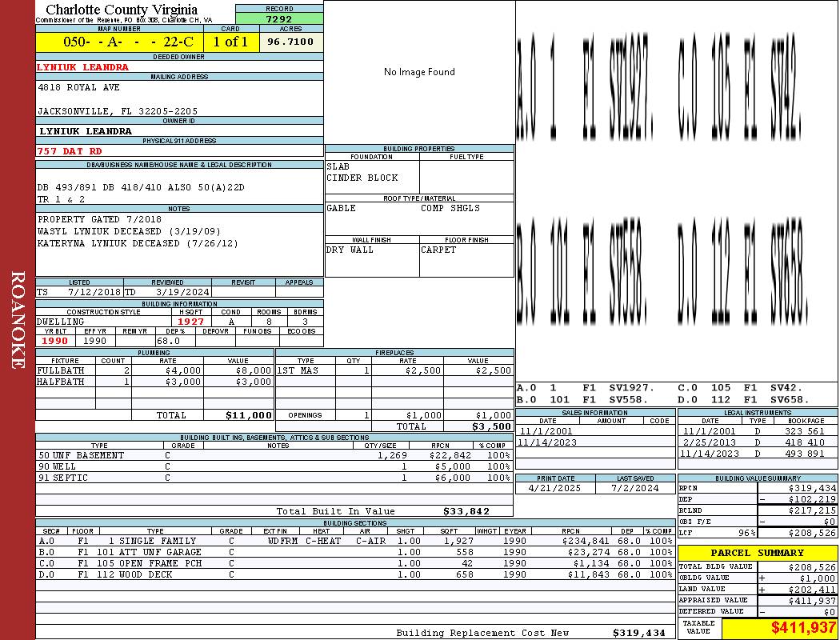Click mailing address 4818 ROYAL AVE
Screen dimensions: 840x640
pos(78,87)
